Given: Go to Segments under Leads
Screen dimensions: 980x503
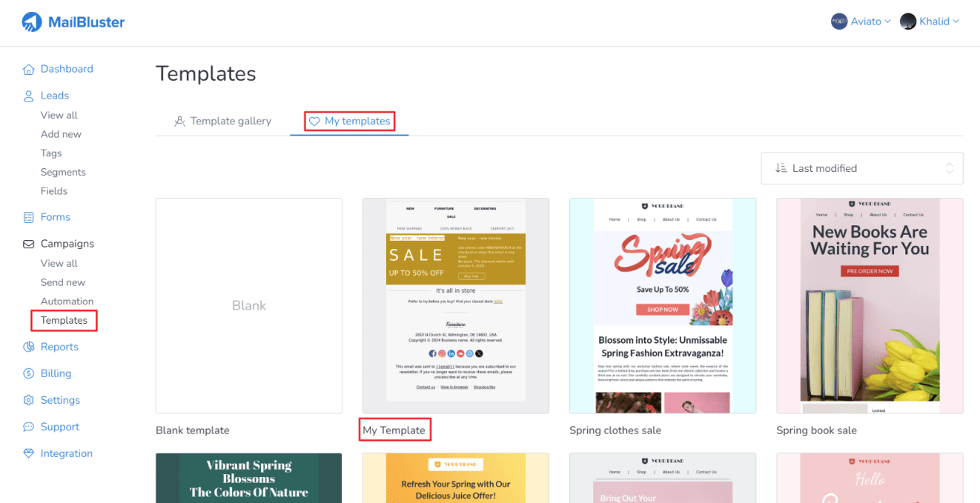Looking at the screenshot, I should click(63, 173).
